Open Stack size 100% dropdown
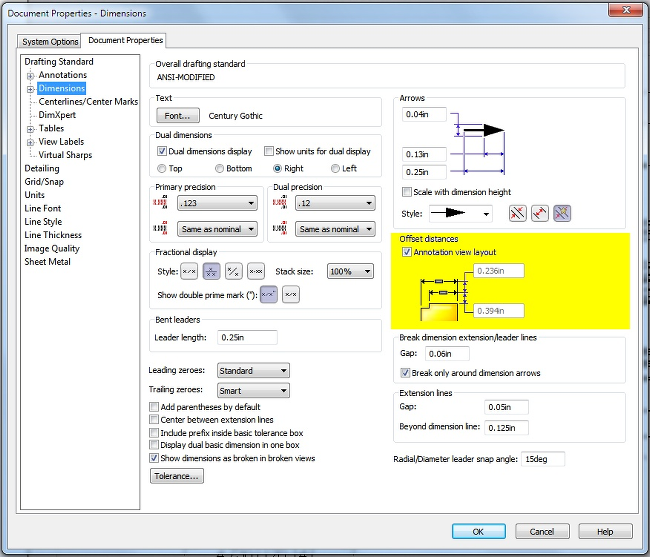The image size is (650, 557). (350, 271)
